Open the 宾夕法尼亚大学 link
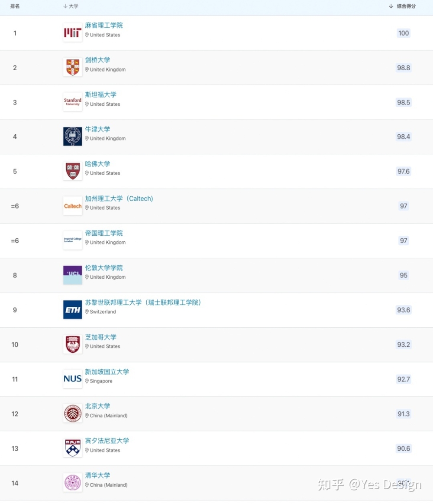Image resolution: width=433 pixels, height=504 pixels. (107, 441)
